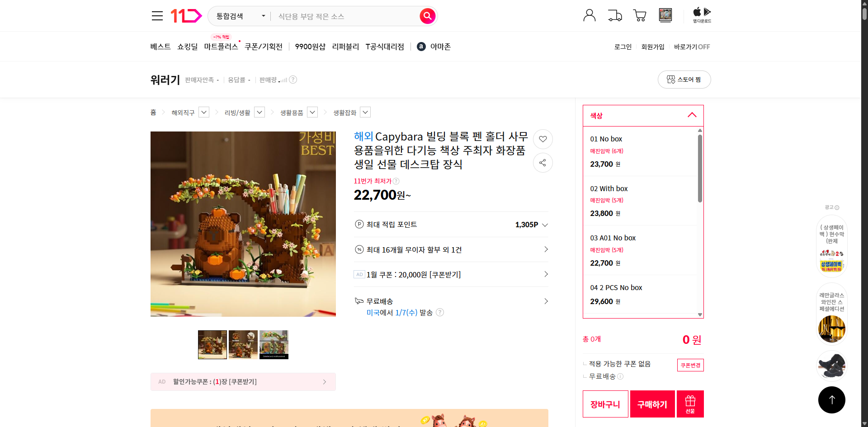Open the hamburger menu
This screenshot has width=868, height=427.
pos(157,15)
